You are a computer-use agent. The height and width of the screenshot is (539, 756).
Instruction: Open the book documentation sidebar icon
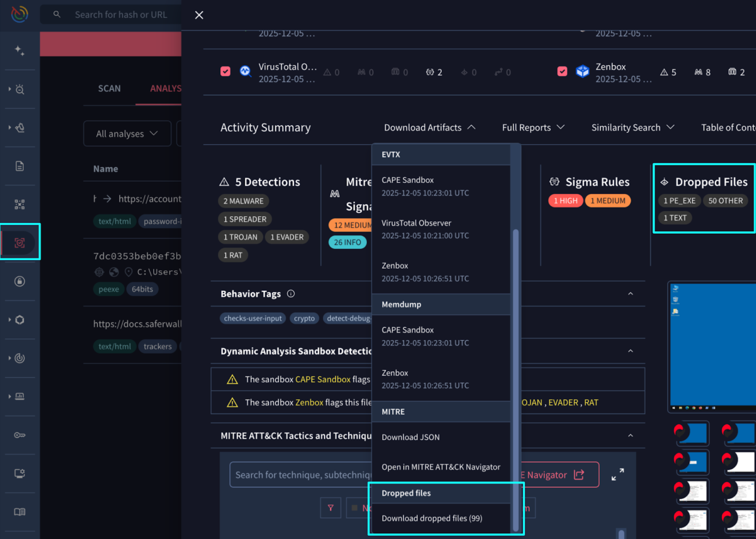(x=20, y=512)
